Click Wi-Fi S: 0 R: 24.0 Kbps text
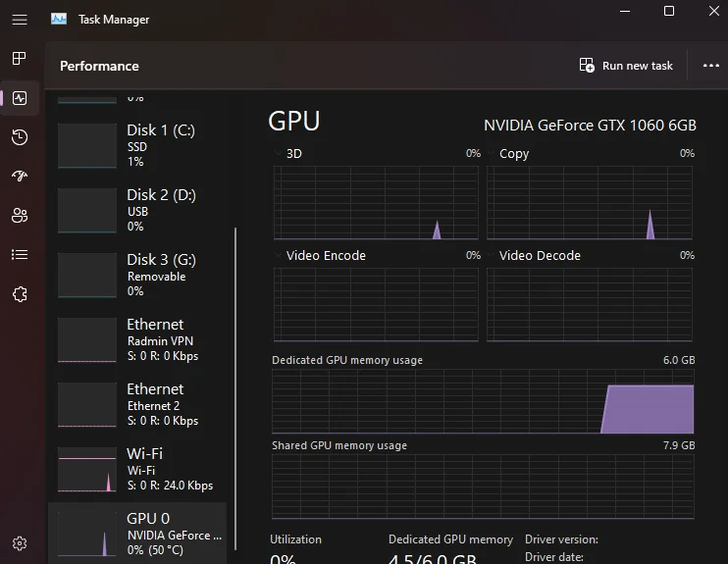This screenshot has height=564, width=728. click(x=170, y=486)
